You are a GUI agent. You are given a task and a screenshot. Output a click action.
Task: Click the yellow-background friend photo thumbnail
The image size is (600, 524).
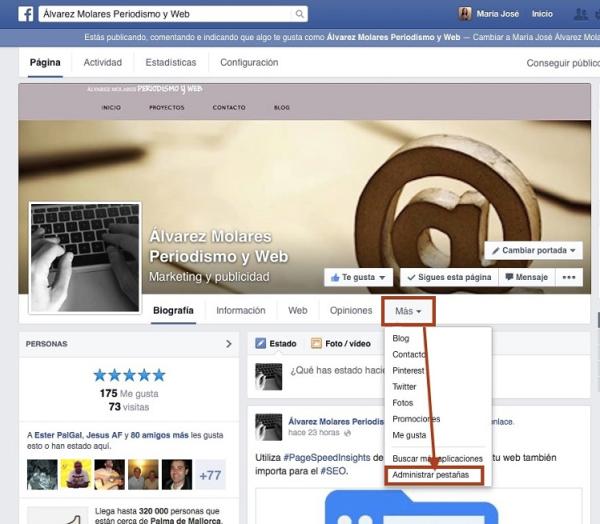[76, 475]
